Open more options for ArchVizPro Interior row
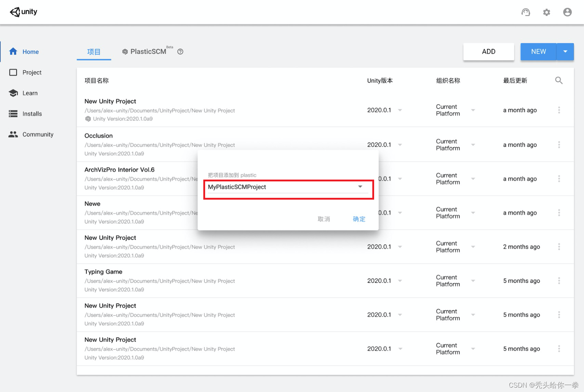This screenshot has width=584, height=392. point(559,178)
